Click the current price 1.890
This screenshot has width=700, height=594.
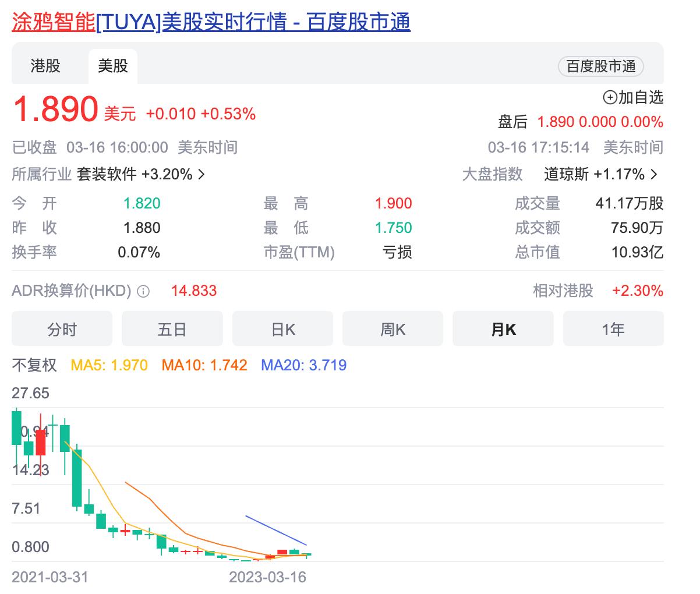[x=55, y=109]
